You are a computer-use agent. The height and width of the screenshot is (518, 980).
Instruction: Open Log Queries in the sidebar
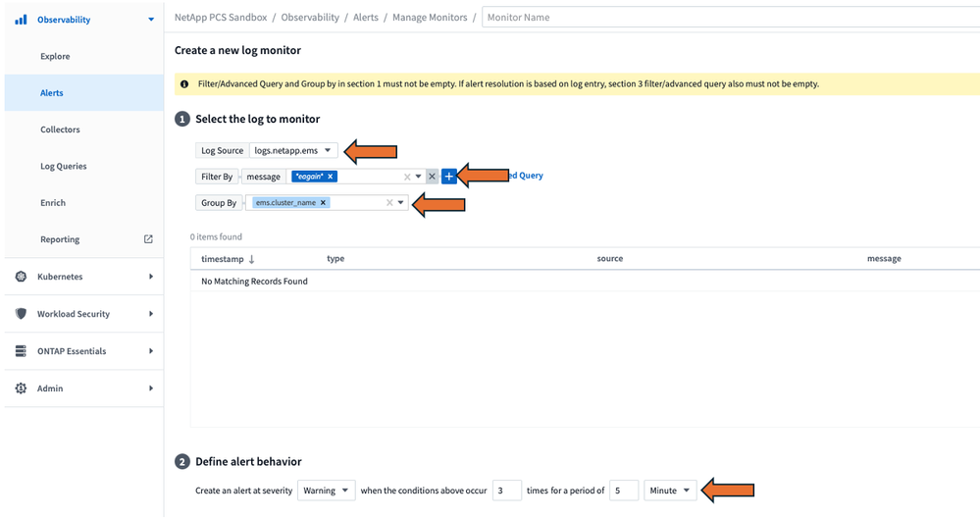(x=63, y=166)
